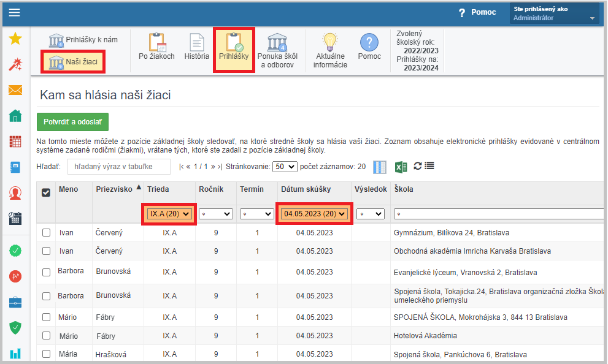Open the red timetable grid icon
The width and height of the screenshot is (608, 364).
[x=15, y=142]
